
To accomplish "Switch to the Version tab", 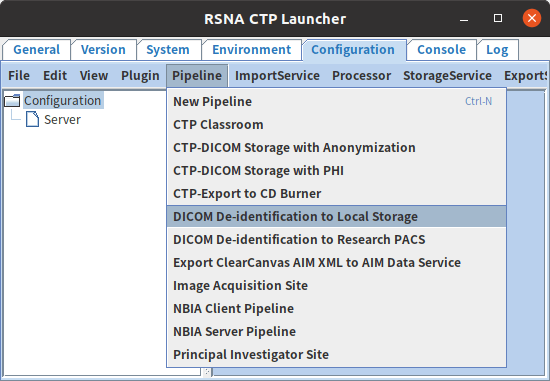I will (103, 50).
